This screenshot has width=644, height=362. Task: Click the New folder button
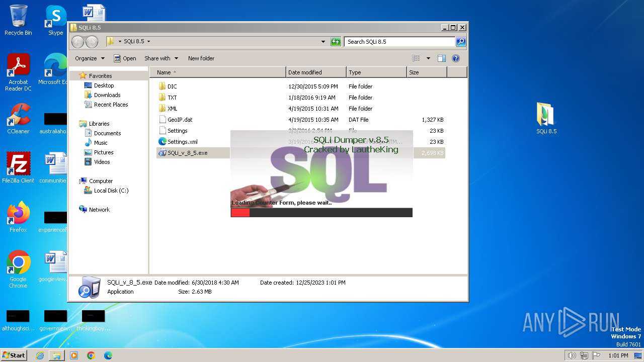coord(201,58)
